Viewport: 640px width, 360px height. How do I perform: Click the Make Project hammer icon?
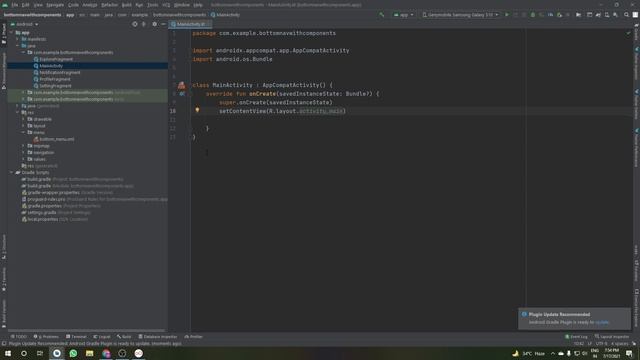[382, 15]
